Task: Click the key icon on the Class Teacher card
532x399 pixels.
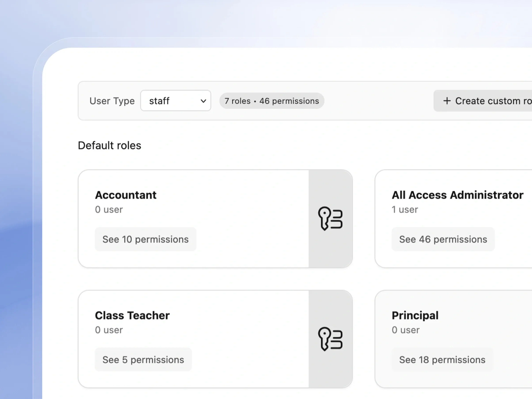Action: [x=330, y=339]
